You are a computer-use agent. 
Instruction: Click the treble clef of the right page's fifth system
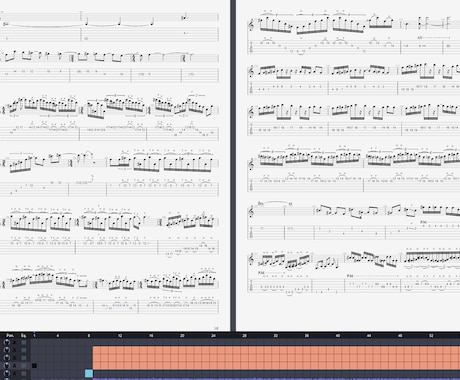251,212
